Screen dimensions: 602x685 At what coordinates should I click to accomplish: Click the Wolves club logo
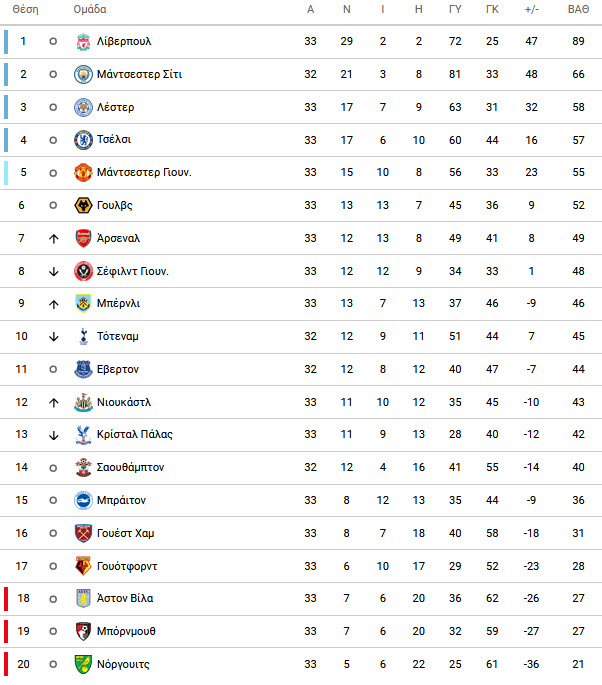click(83, 205)
